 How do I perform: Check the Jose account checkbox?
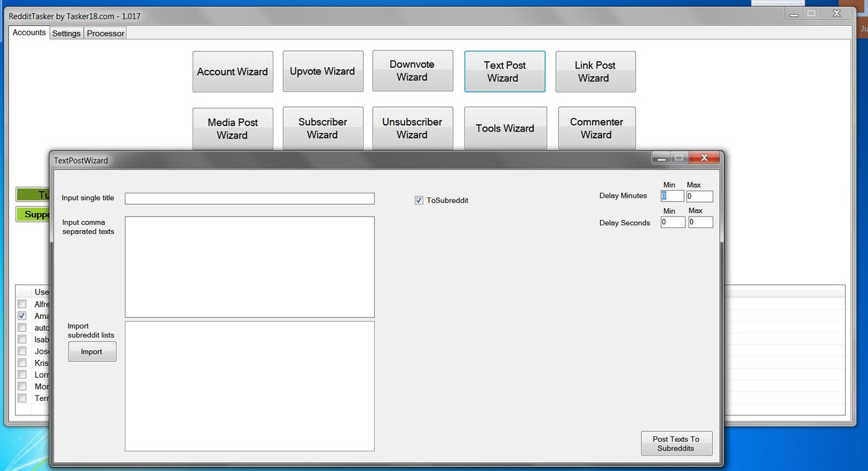pyautogui.click(x=22, y=351)
